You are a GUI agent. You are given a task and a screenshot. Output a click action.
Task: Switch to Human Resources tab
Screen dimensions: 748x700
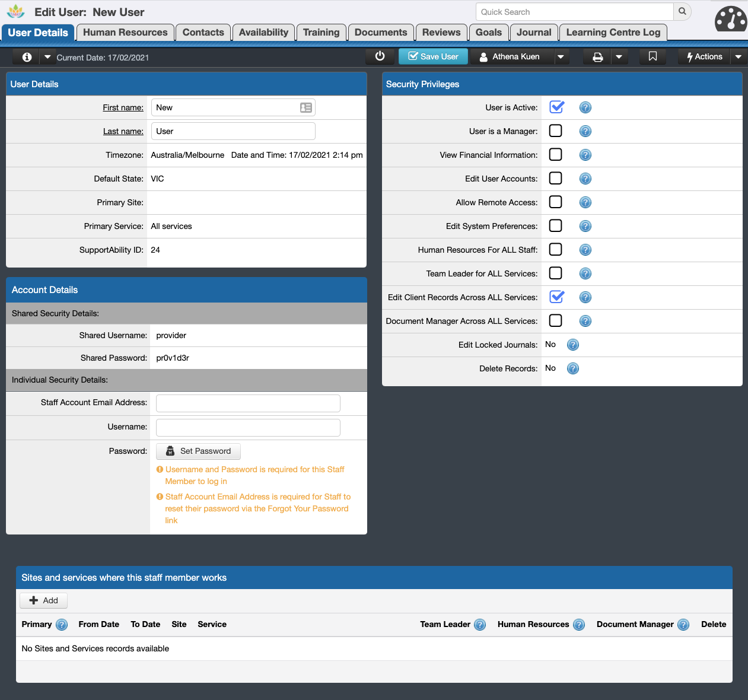(x=125, y=33)
